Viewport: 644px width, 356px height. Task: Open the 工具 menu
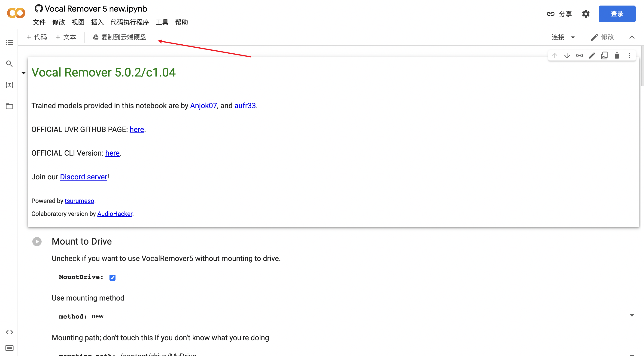(162, 22)
